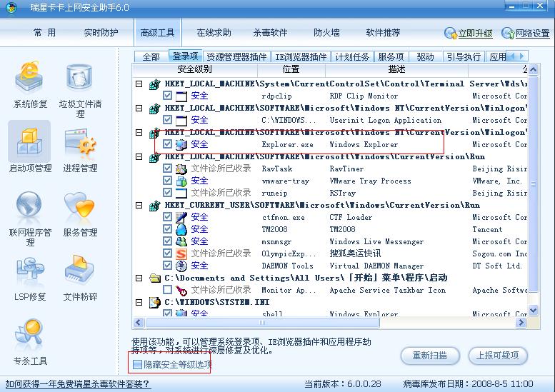Click the sub-tab strip right scroll arrow
This screenshot has height=392, width=555.
[521, 56]
